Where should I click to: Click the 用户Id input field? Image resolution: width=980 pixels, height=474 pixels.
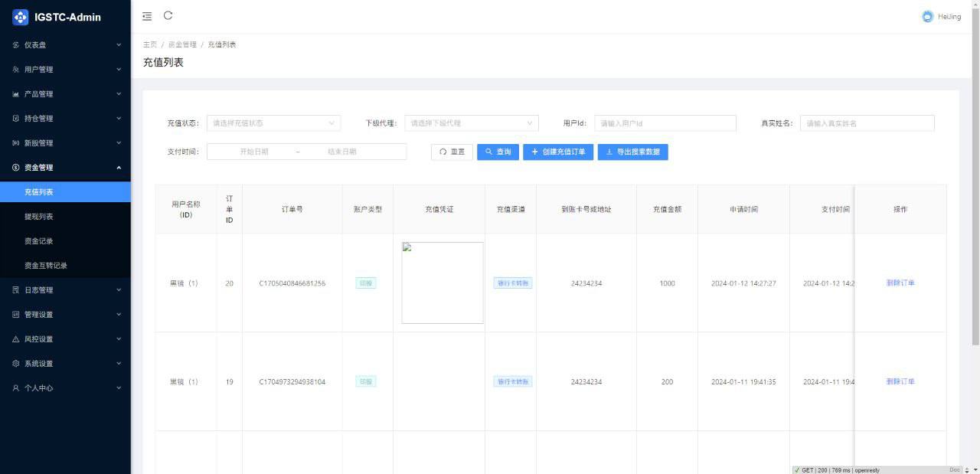665,123
